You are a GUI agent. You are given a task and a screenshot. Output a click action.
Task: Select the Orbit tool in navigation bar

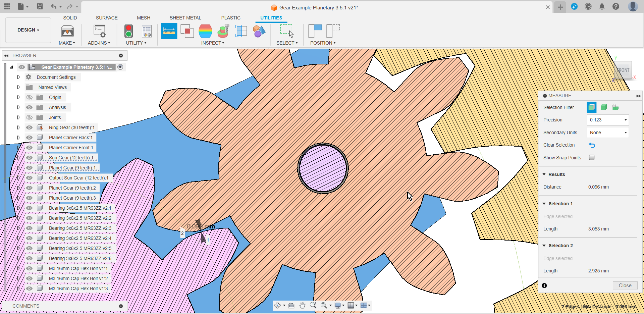tap(278, 305)
